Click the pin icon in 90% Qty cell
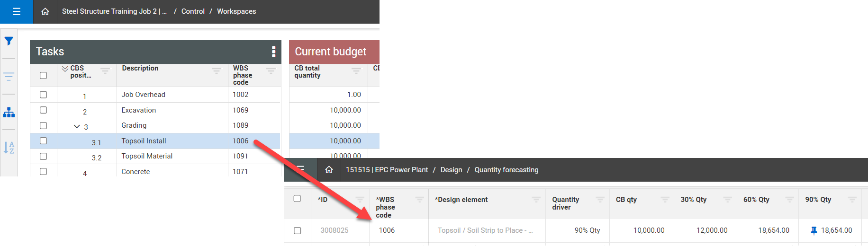The width and height of the screenshot is (868, 246). [x=814, y=230]
